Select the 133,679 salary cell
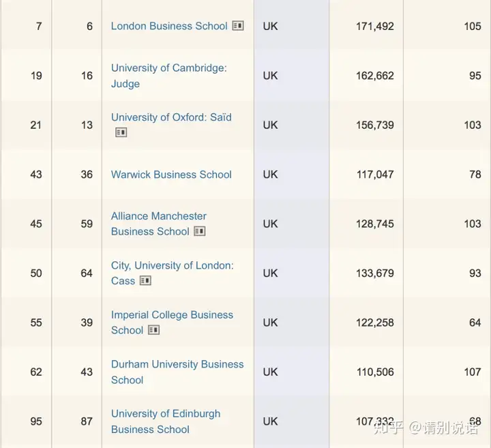491x448 pixels. point(374,273)
